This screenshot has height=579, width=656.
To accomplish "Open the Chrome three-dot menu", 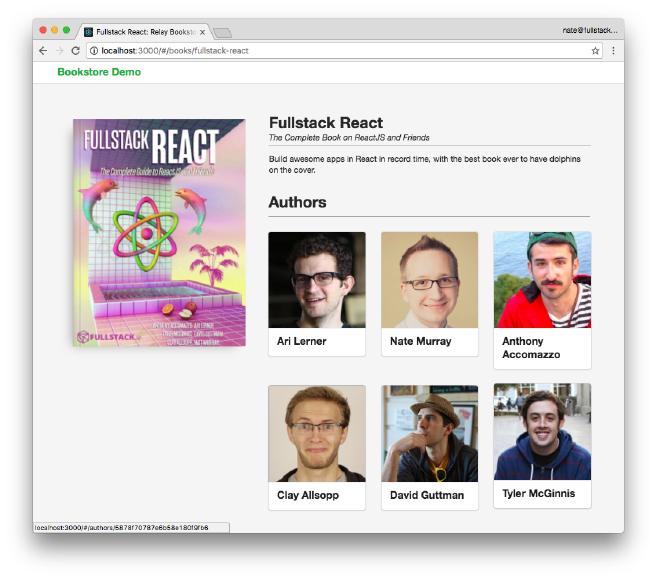I will 613,51.
